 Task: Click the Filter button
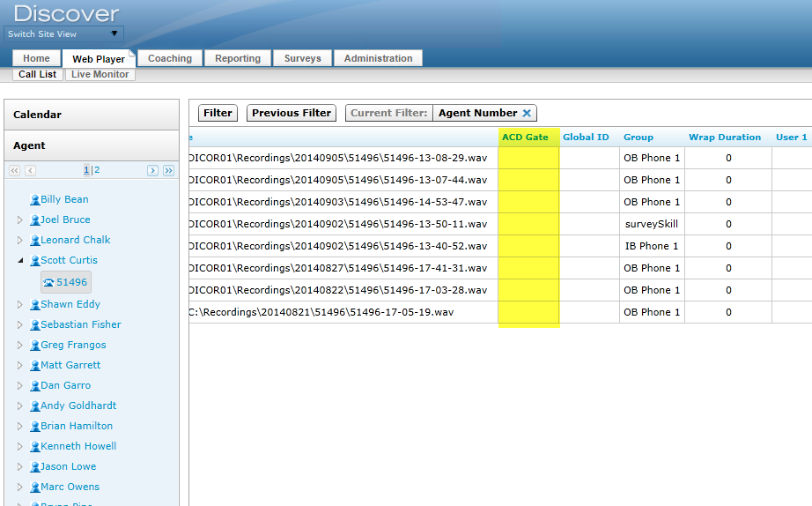tap(218, 113)
